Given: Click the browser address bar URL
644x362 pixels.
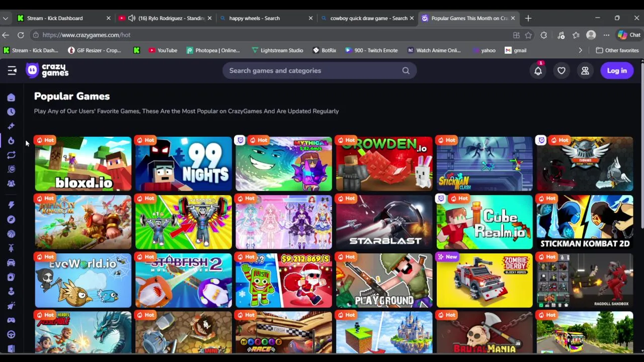Looking at the screenshot, I should coord(86,35).
